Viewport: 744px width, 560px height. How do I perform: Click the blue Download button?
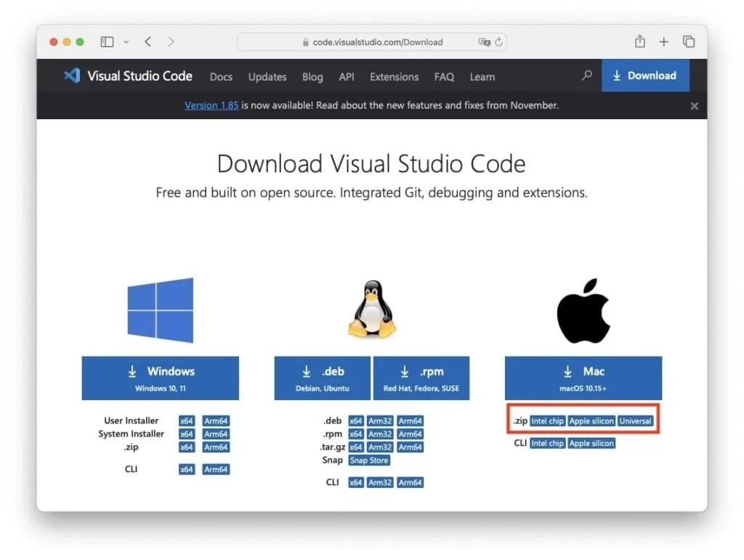click(645, 75)
